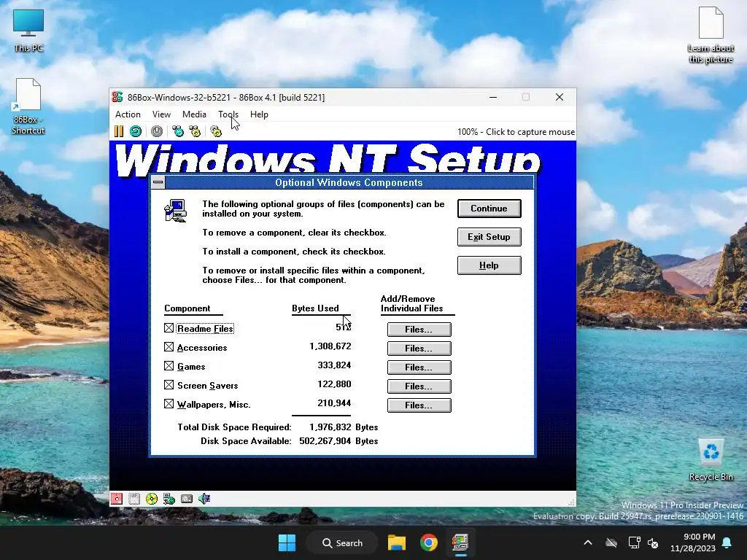This screenshot has height=560, width=747.
Task: Click the muted volume tray icon
Action: click(653, 542)
